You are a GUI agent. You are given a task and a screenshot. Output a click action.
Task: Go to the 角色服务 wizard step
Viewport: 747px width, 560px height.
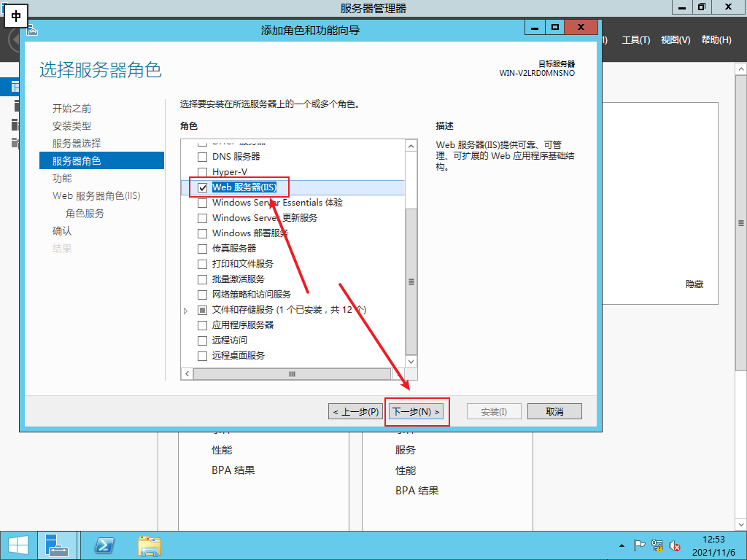click(85, 214)
